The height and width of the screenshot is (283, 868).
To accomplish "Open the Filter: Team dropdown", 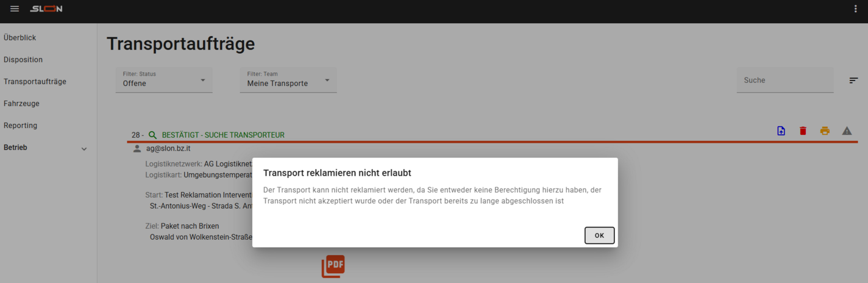I will click(288, 80).
